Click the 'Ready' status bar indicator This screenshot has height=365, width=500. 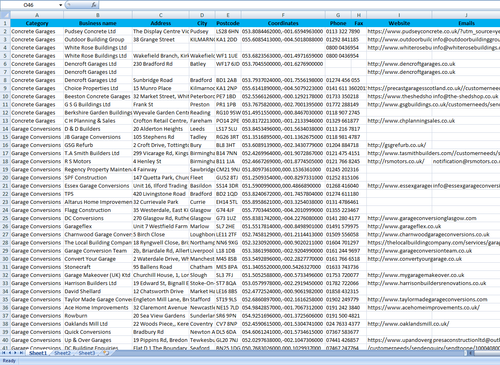(x=9, y=361)
